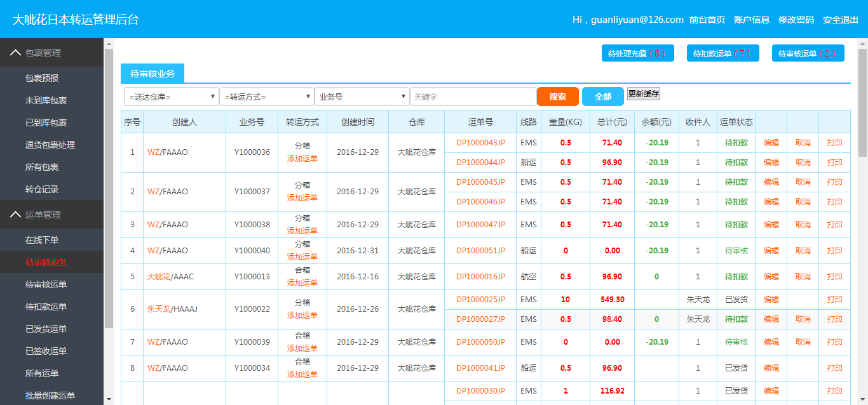Click 打印 for waybill DP1000041JP
Image resolution: width=868 pixels, height=405 pixels.
pos(835,368)
